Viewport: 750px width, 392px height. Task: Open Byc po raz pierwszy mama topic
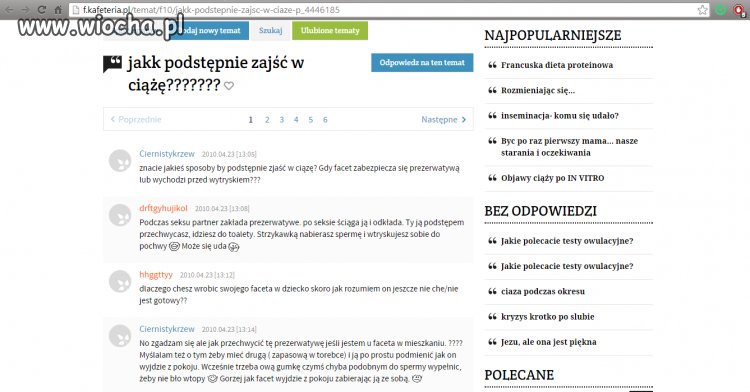click(x=570, y=147)
